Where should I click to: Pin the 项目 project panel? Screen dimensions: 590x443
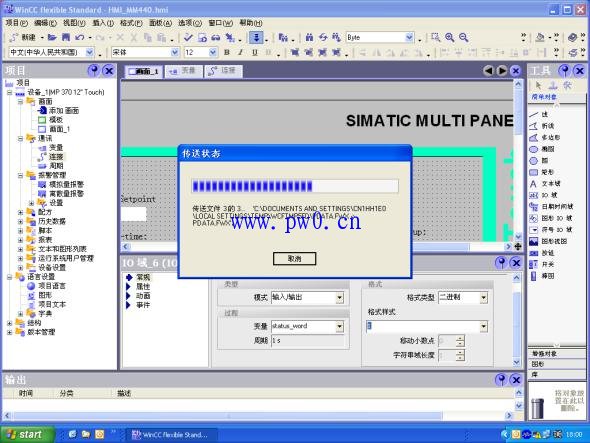coord(93,70)
